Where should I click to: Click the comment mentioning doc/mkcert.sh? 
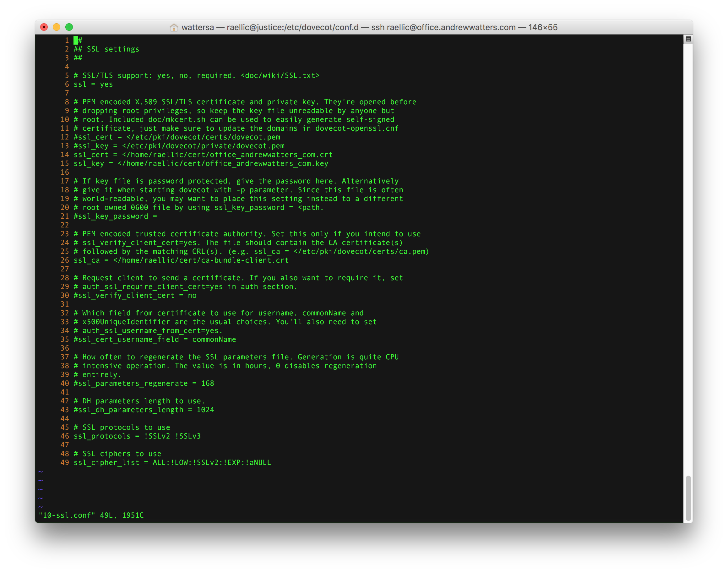coord(234,120)
